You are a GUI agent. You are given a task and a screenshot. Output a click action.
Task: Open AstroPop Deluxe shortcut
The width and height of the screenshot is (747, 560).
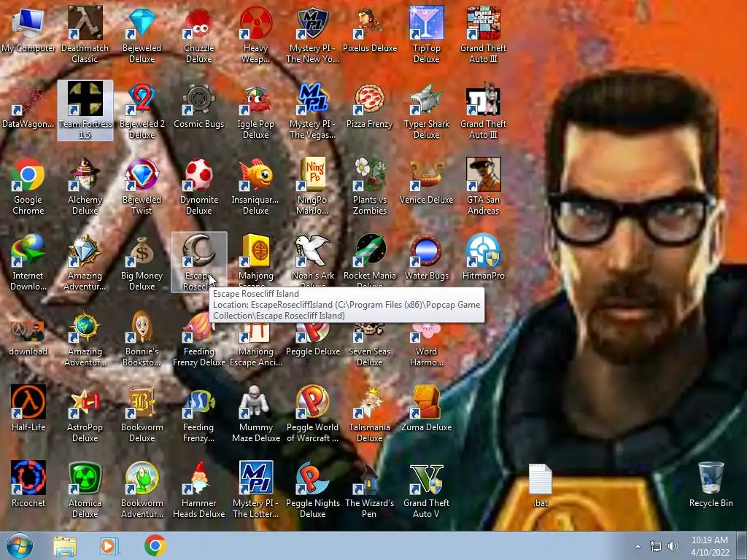click(85, 413)
